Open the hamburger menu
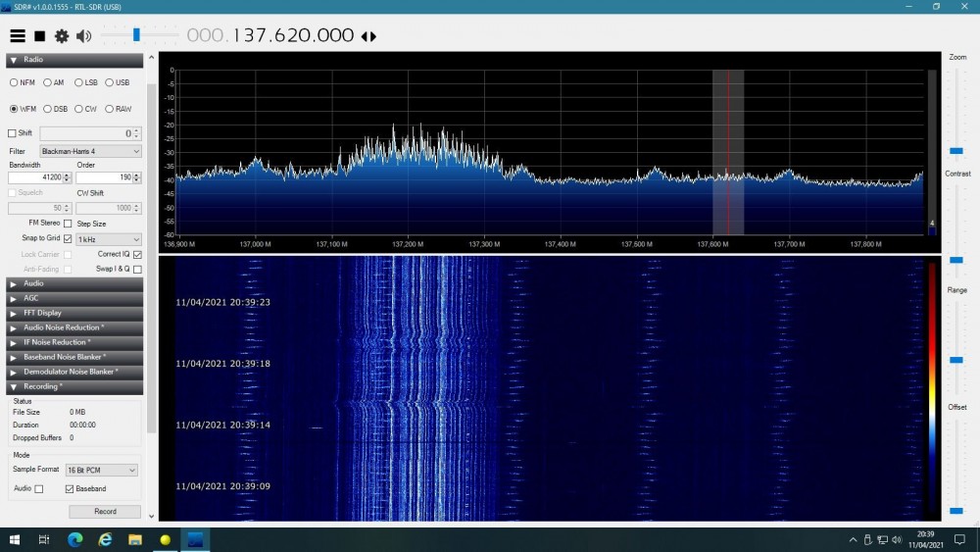 click(18, 36)
